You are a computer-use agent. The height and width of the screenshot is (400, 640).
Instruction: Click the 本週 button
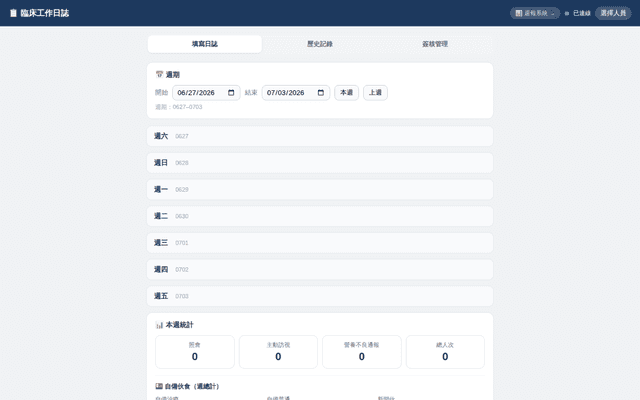(x=347, y=93)
